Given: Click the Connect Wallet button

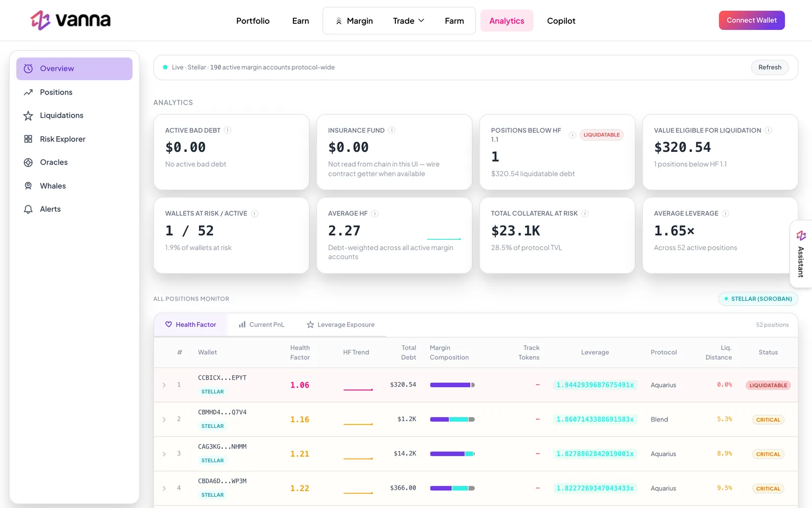Looking at the screenshot, I should pyautogui.click(x=752, y=20).
